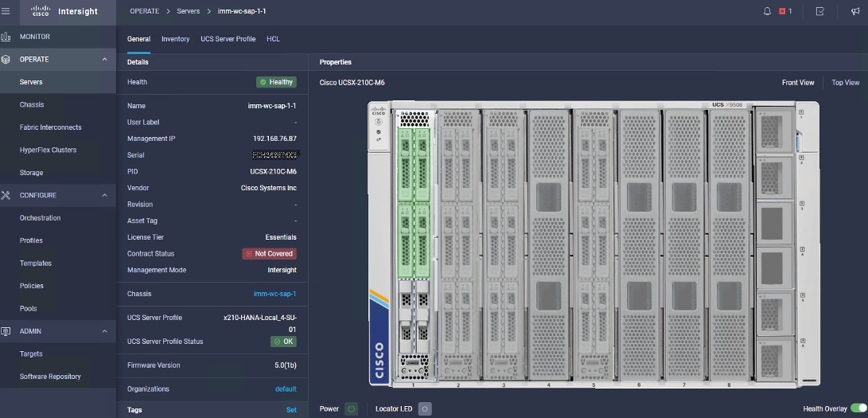The width and height of the screenshot is (868, 418).
Task: Open Fabric Interconnects in the sidebar
Action: [x=50, y=127]
